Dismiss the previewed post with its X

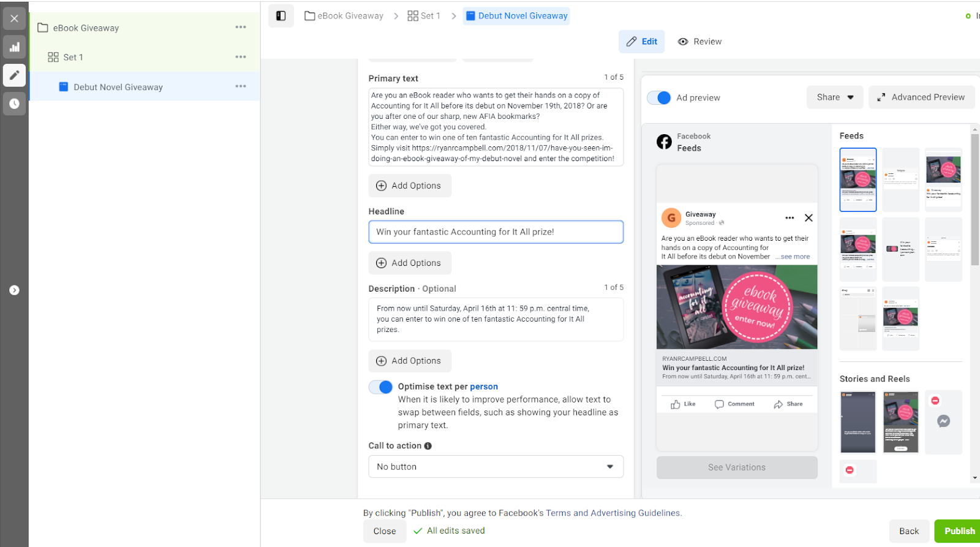pos(809,218)
